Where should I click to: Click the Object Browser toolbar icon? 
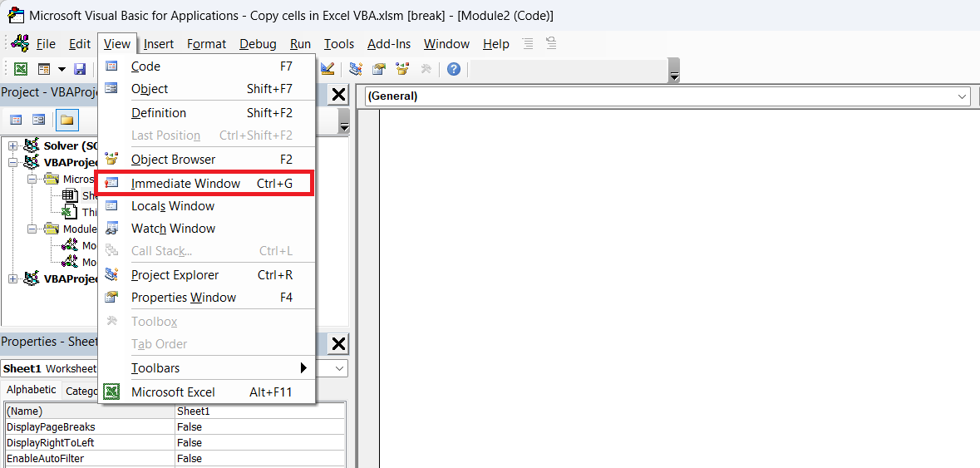point(402,69)
